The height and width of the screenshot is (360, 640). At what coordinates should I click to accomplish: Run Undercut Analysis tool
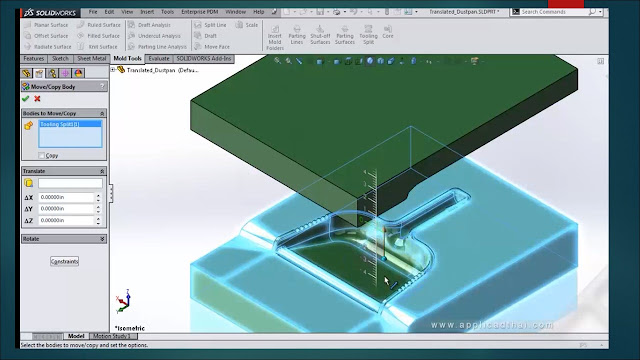point(154,36)
